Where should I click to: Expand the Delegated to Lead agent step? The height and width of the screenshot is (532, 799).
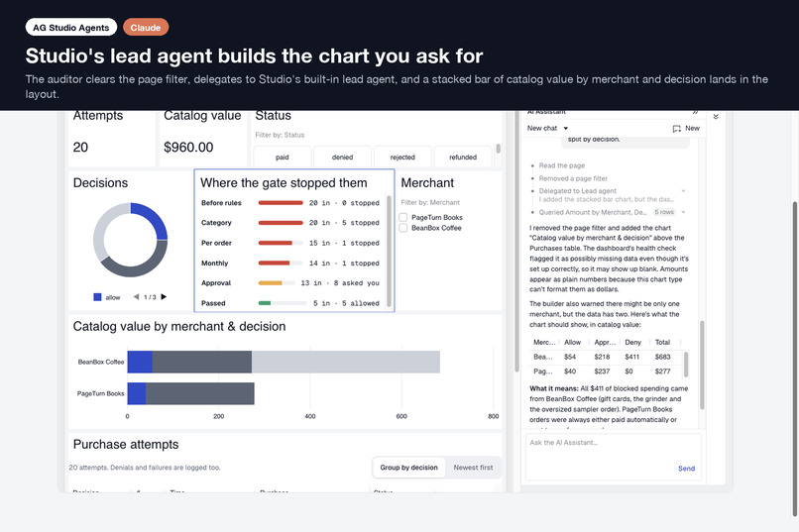683,191
